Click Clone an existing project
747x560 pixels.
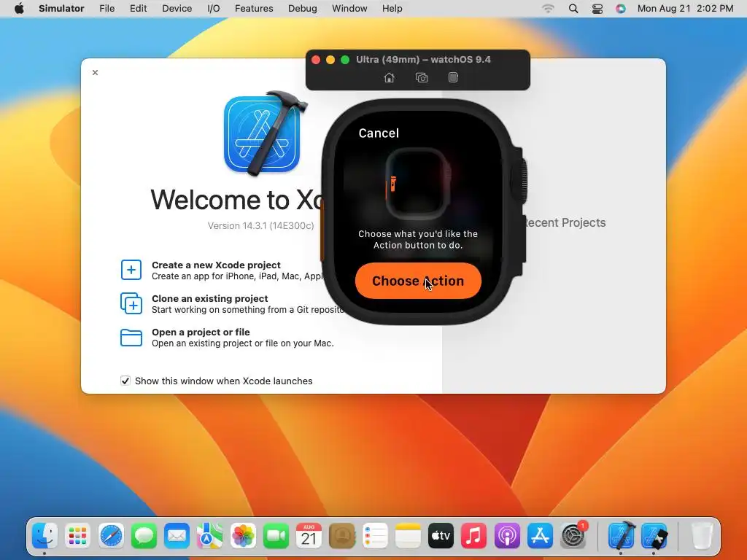click(x=209, y=298)
